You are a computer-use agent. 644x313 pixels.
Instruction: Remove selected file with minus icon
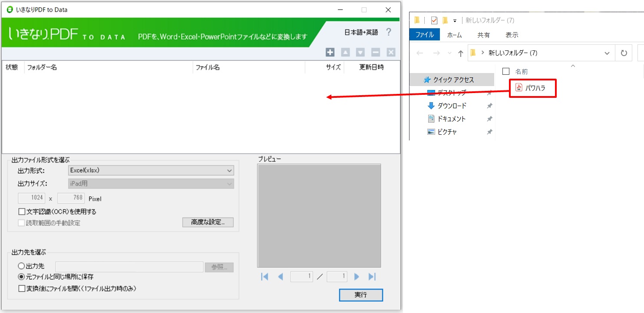pyautogui.click(x=376, y=52)
